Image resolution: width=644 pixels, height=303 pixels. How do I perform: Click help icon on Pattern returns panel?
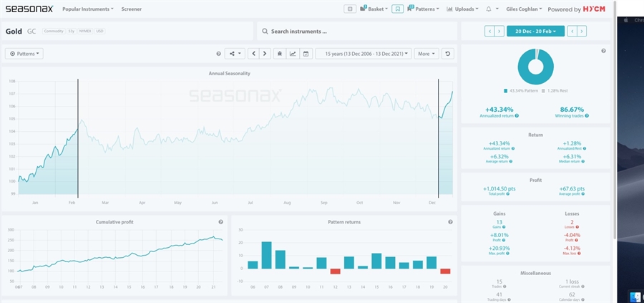450,222
